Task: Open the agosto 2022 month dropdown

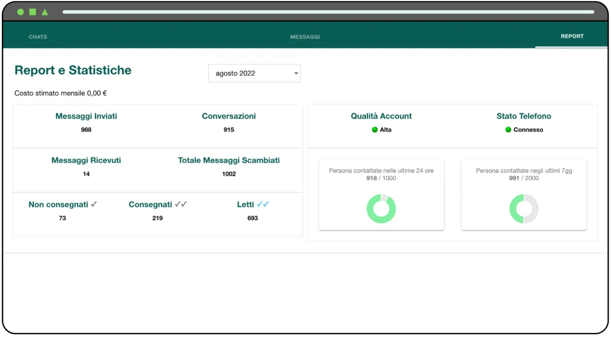Action: [x=254, y=73]
